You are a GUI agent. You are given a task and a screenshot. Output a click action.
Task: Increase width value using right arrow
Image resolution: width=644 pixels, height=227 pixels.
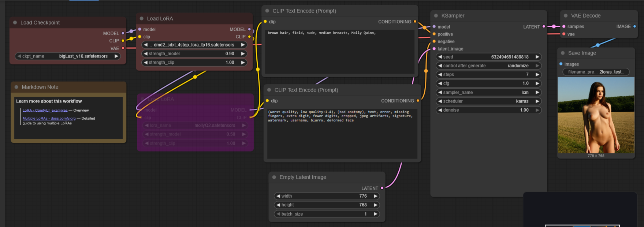[x=376, y=196]
